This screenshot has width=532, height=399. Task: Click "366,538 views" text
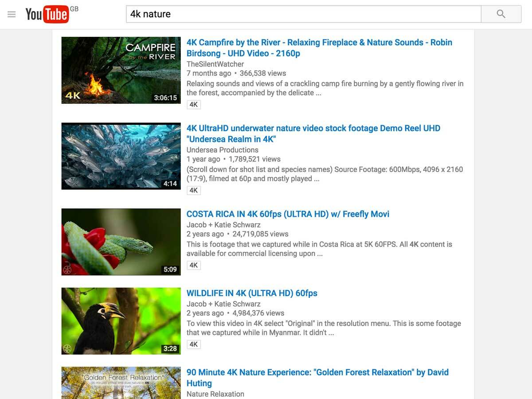pyautogui.click(x=263, y=73)
